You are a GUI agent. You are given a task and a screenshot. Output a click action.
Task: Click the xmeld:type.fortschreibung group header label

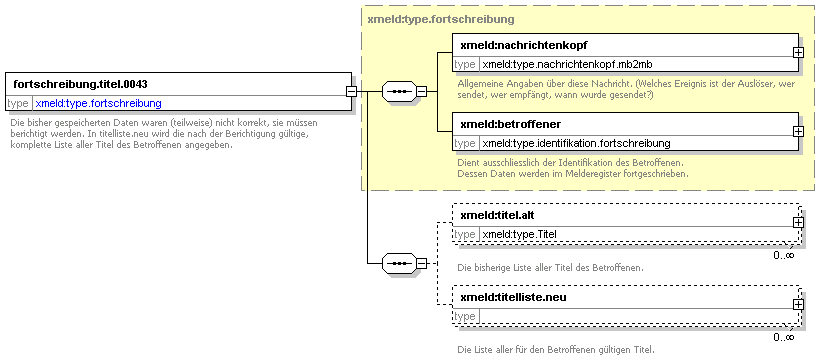pyautogui.click(x=441, y=20)
